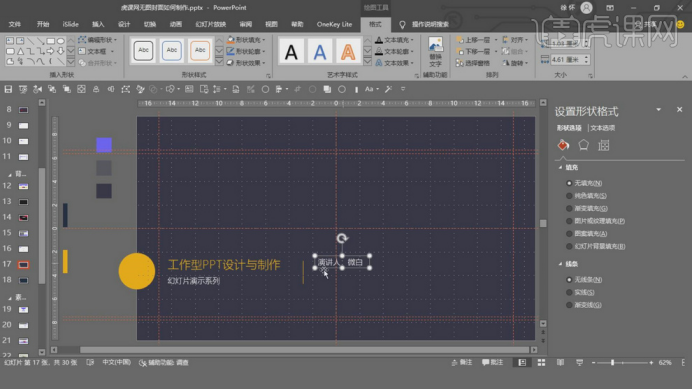Pick the oval shape in shapes gallery
692x390 pixels.
point(61,41)
